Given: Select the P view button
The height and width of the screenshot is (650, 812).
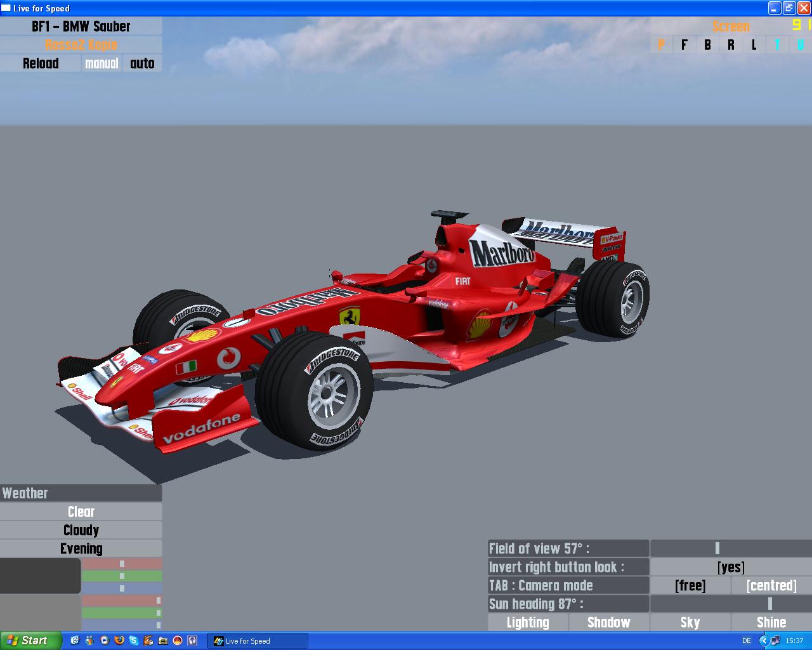Looking at the screenshot, I should click(662, 44).
